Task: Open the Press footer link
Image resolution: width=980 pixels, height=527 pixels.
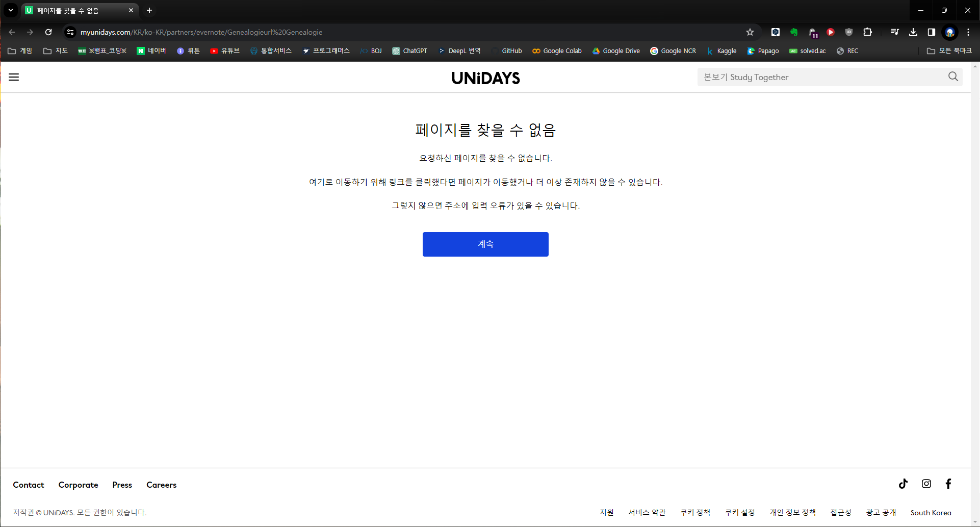Action: click(x=122, y=485)
